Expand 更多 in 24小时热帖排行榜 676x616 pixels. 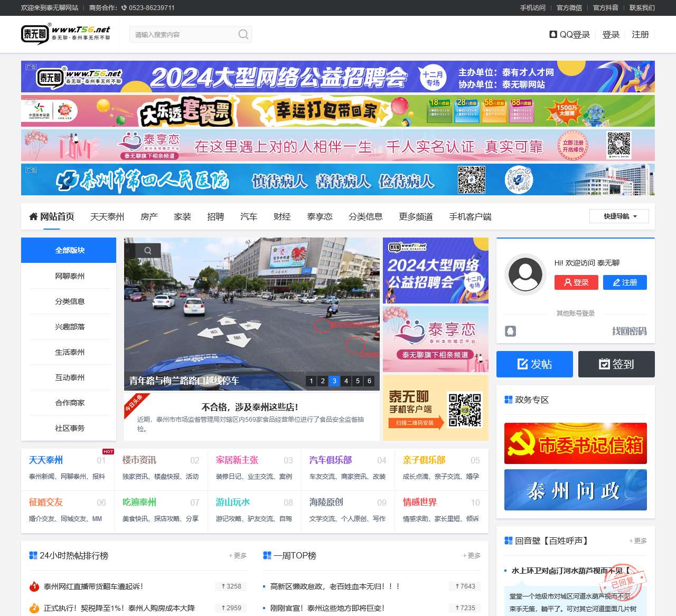point(238,555)
